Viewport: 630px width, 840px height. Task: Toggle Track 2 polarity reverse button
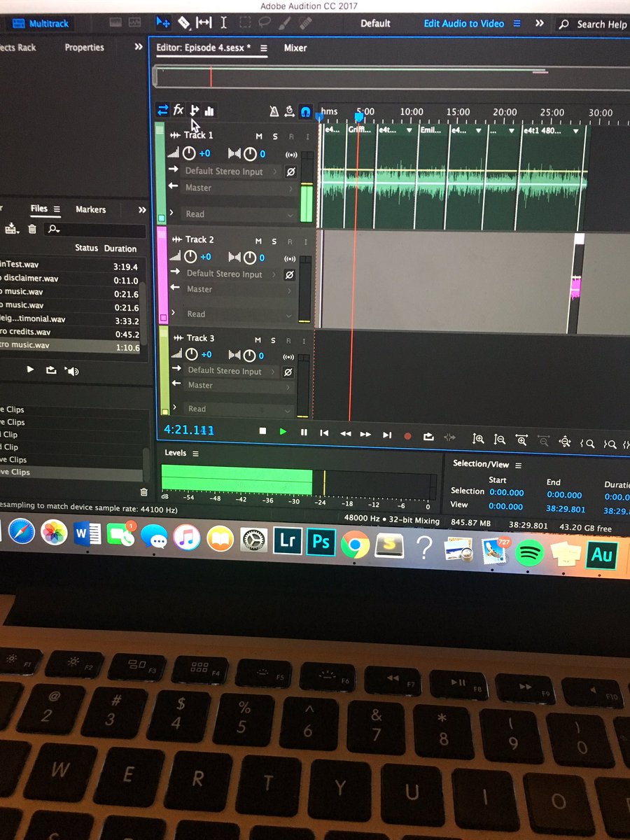[290, 275]
